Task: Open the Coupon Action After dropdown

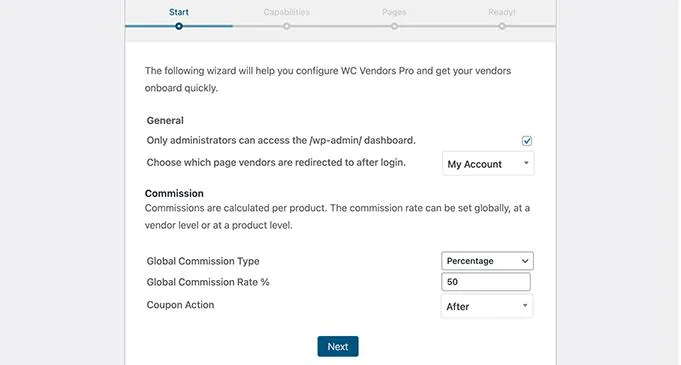Action: [x=486, y=306]
